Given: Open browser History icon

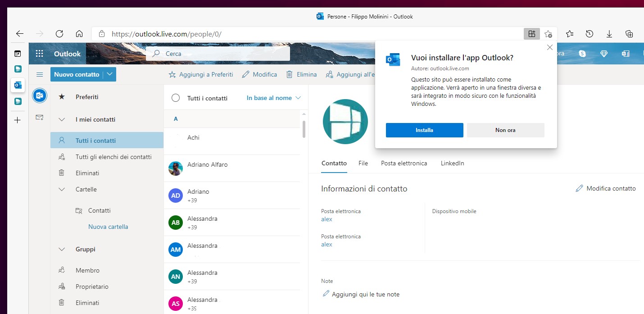Looking at the screenshot, I should 590,34.
